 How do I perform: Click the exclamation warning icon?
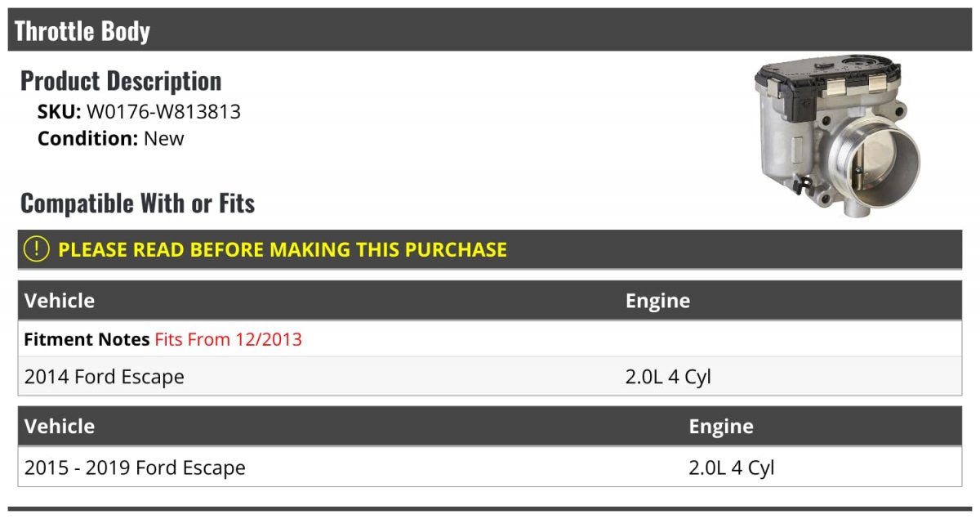[x=37, y=249]
